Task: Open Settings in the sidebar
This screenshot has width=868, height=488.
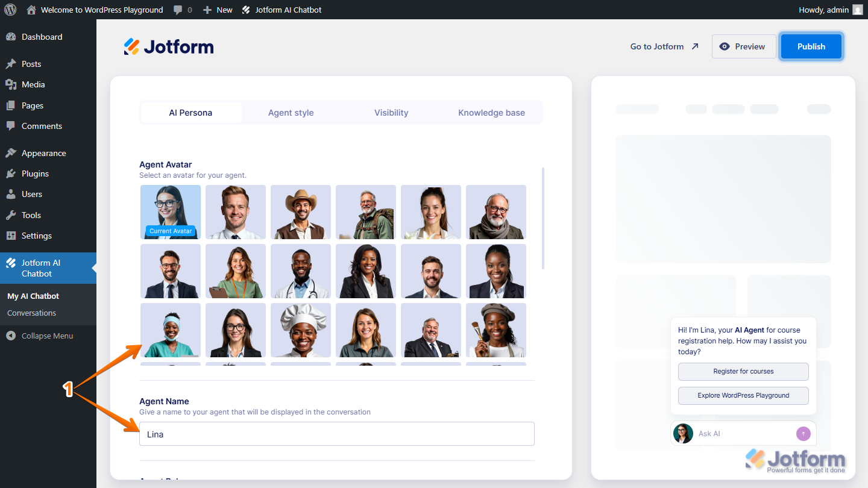Action: coord(48,236)
